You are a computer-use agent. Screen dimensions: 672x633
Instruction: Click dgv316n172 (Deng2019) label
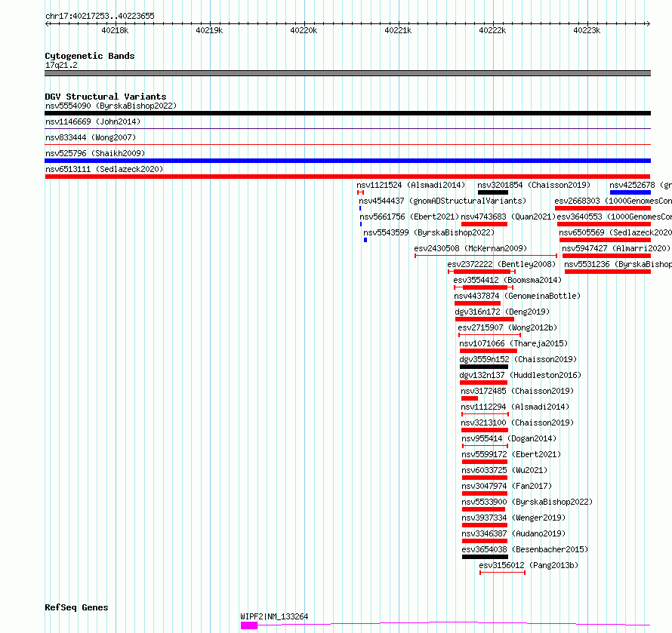(x=502, y=312)
